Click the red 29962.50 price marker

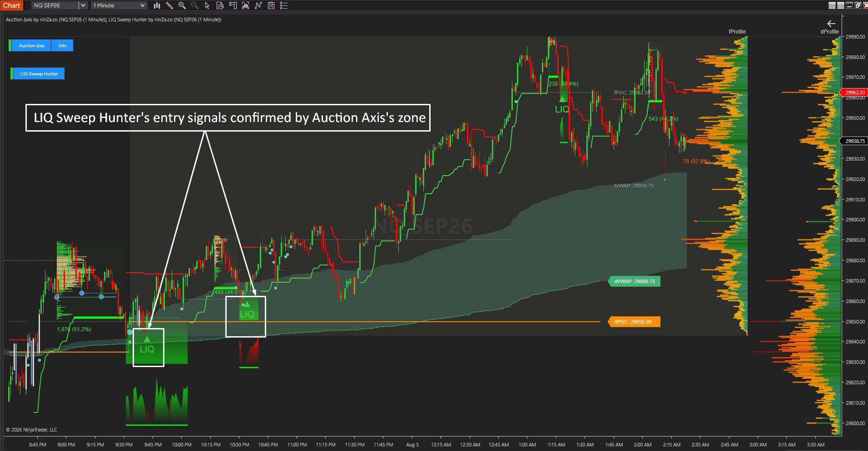click(854, 93)
